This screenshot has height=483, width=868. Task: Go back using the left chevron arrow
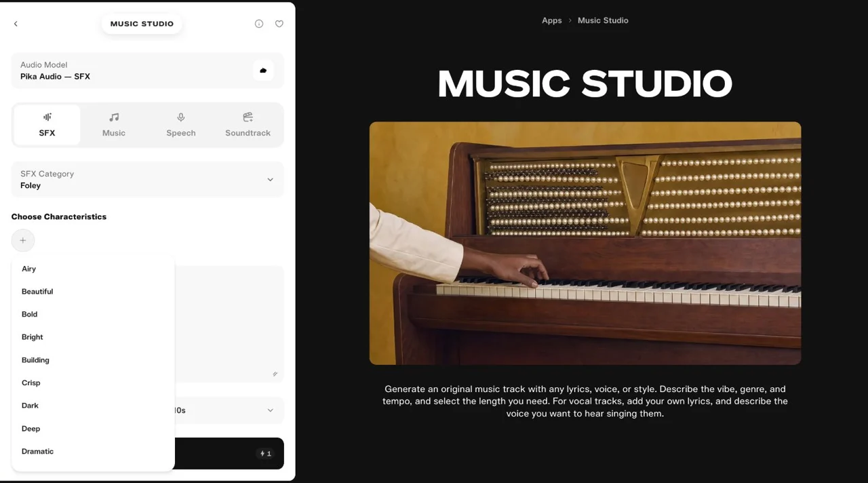pos(16,24)
